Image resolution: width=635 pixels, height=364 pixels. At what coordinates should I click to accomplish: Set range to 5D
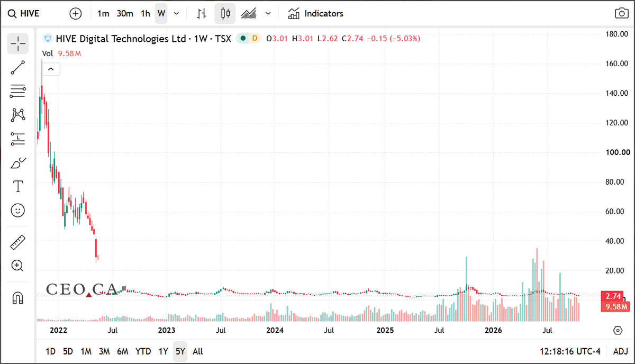68,351
